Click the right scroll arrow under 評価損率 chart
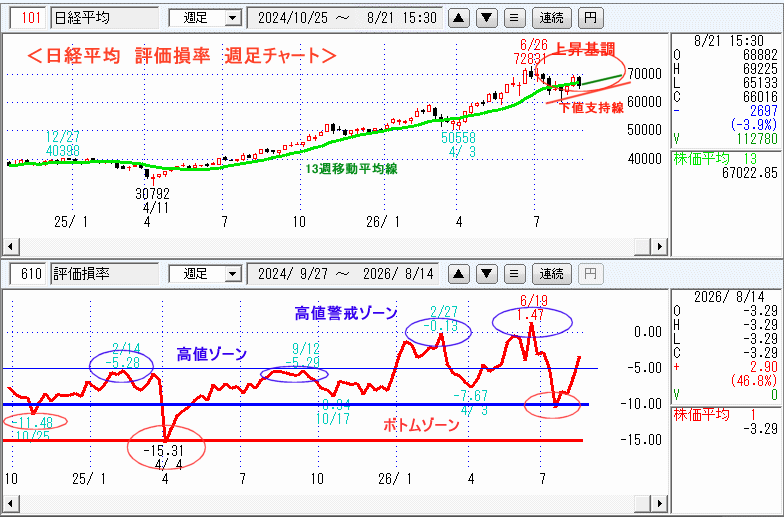The image size is (784, 517). pyautogui.click(x=660, y=503)
